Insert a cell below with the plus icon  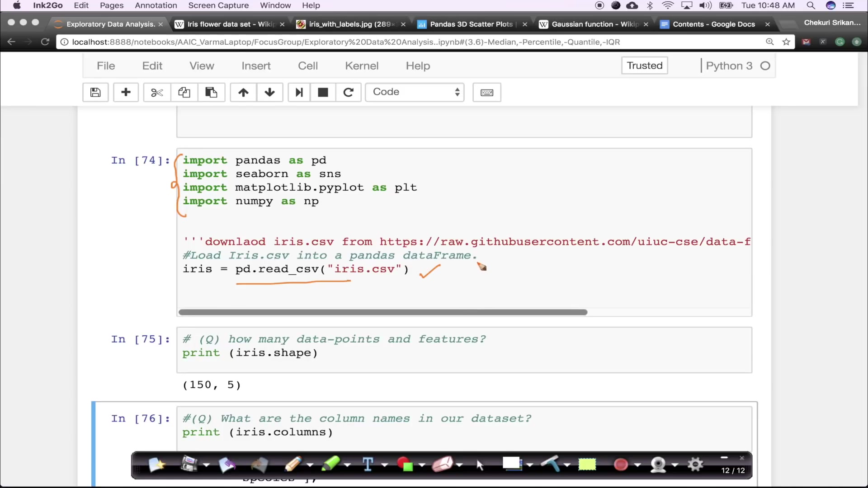(126, 92)
